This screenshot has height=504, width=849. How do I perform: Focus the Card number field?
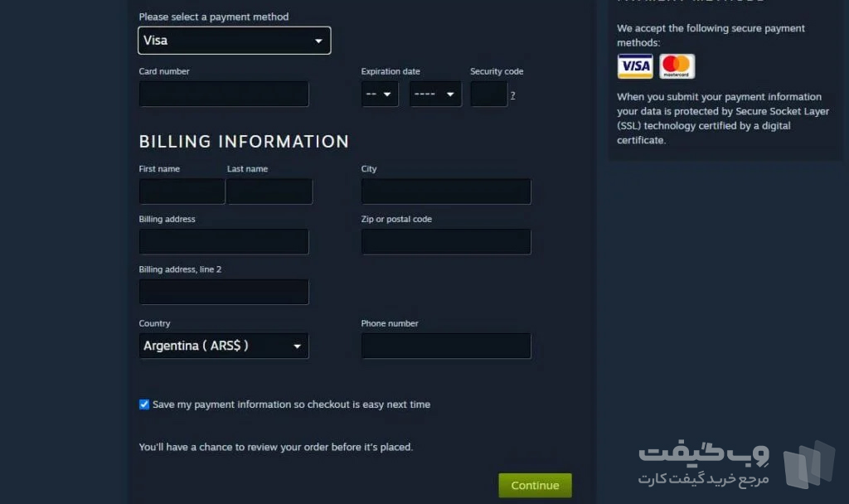(x=224, y=94)
